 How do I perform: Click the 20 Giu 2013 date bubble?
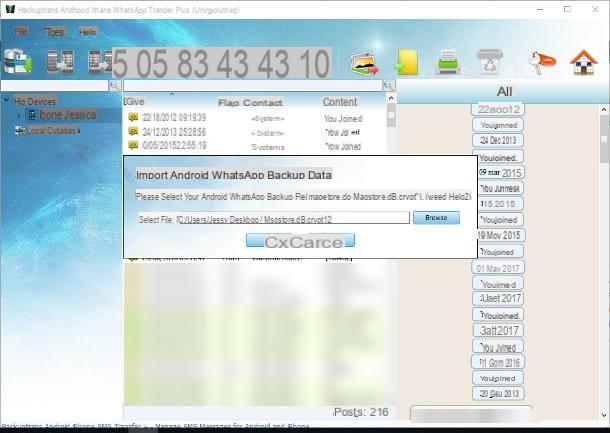[x=498, y=394]
